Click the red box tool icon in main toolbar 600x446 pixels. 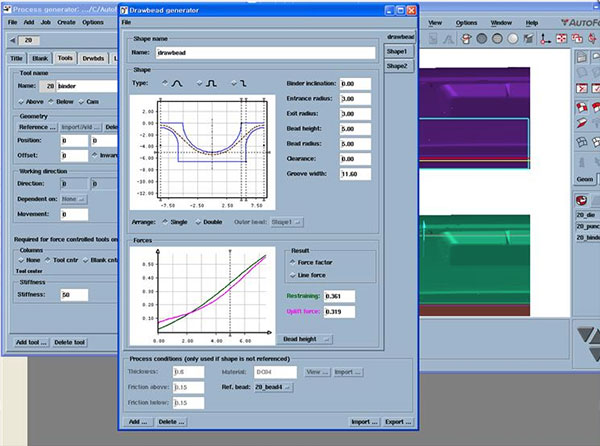point(466,38)
